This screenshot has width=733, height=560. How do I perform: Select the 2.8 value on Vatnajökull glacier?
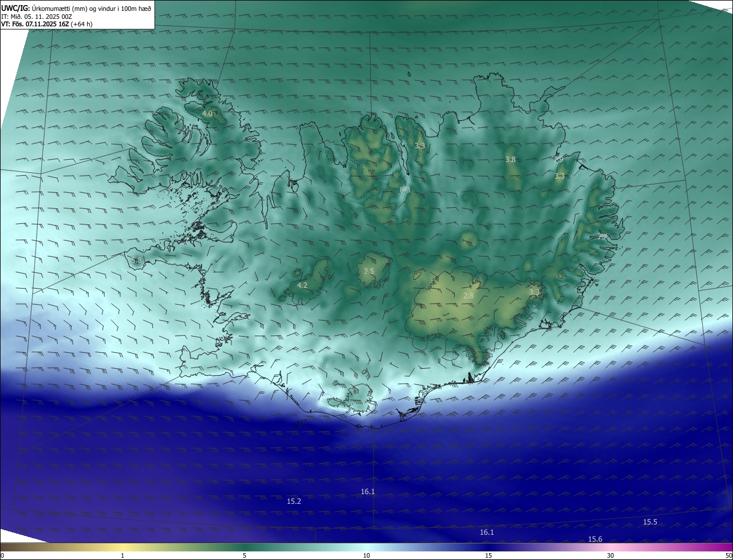pyautogui.click(x=468, y=295)
